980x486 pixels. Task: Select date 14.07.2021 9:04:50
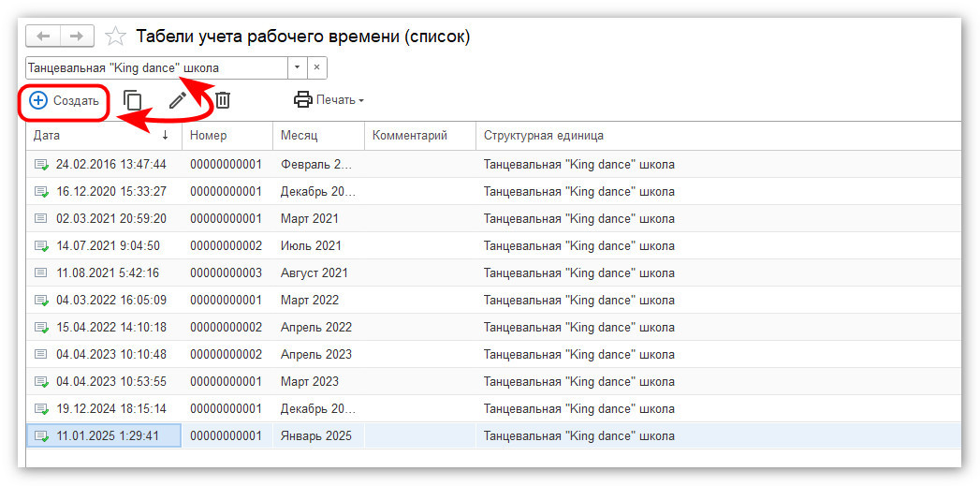point(109,246)
